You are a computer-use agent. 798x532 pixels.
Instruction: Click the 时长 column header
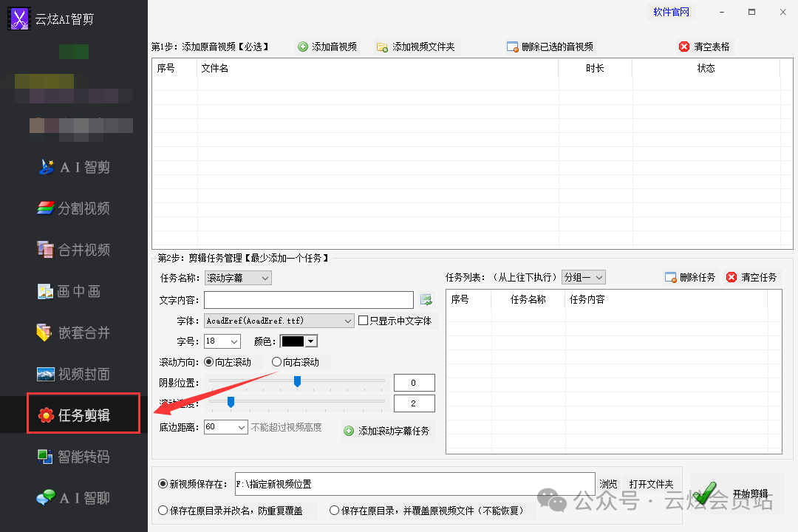(x=596, y=68)
